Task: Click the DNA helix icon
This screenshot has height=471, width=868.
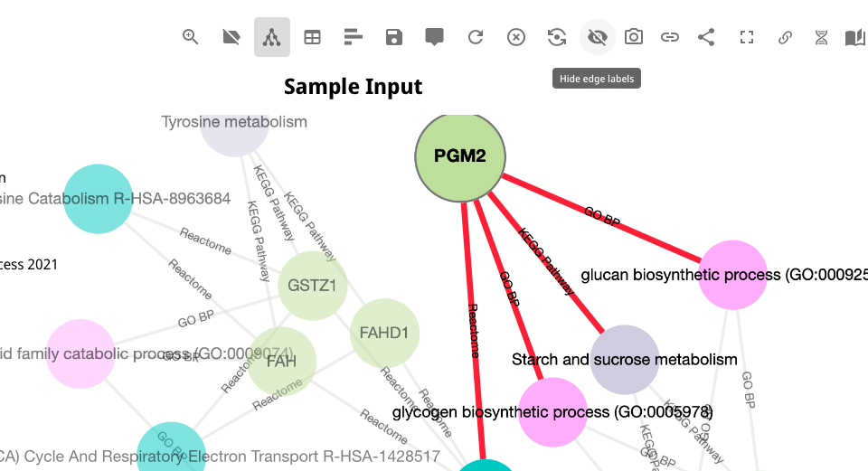Action: pyautogui.click(x=822, y=37)
